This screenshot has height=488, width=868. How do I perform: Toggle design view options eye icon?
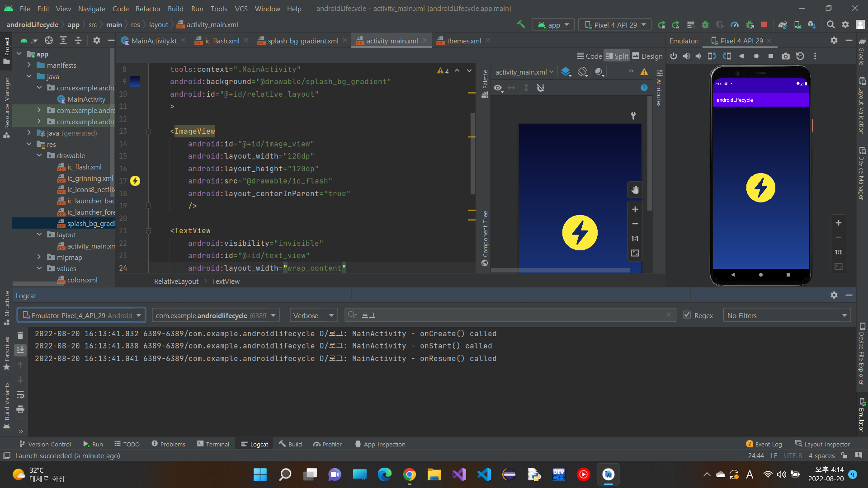(x=498, y=88)
